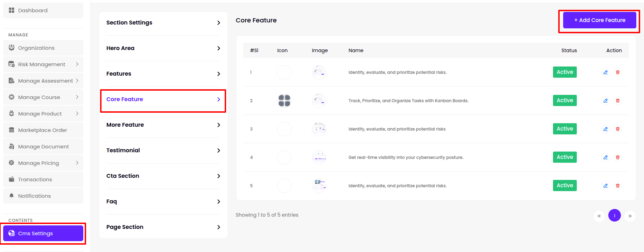The width and height of the screenshot is (644, 252).
Task: Click the Notifications bell icon in sidebar
Action: pyautogui.click(x=12, y=196)
